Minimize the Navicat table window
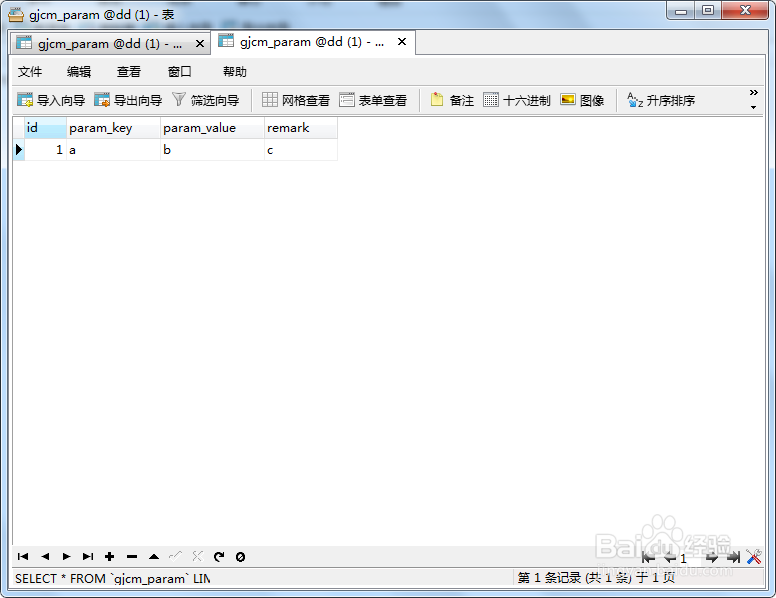776x598 pixels. pyautogui.click(x=681, y=10)
